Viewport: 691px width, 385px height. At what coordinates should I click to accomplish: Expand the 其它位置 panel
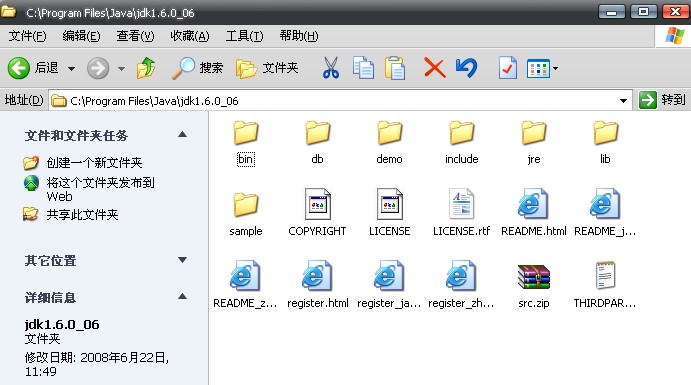point(182,260)
